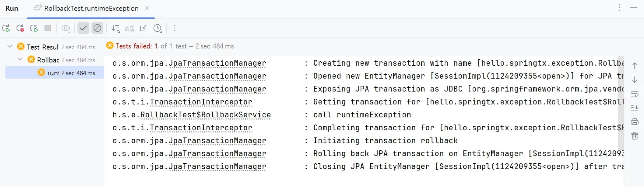Viewport: 644px width, 187px height.
Task: Open test history clock dropdown
Action: pyautogui.click(x=158, y=28)
